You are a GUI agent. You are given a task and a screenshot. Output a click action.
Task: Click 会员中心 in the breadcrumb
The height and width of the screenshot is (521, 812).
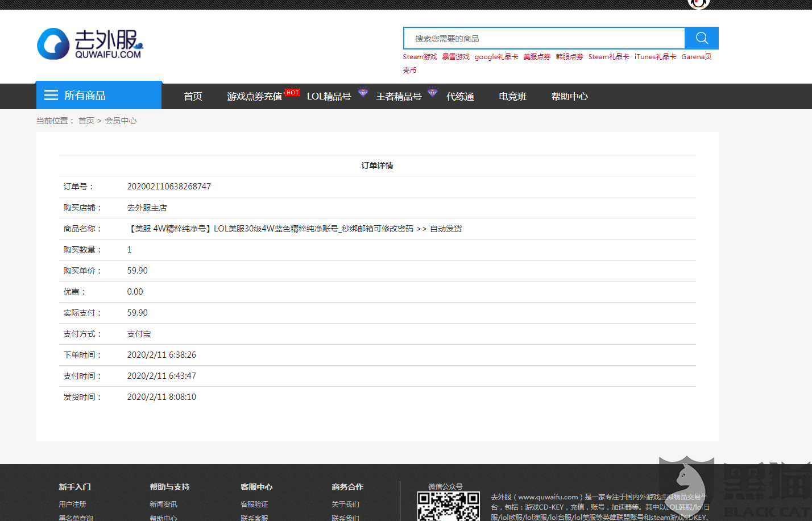[121, 121]
